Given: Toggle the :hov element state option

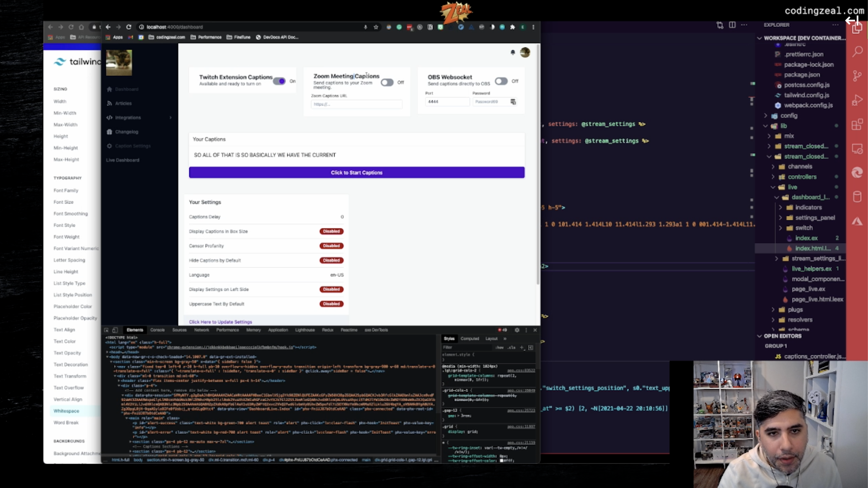Looking at the screenshot, I should (499, 347).
